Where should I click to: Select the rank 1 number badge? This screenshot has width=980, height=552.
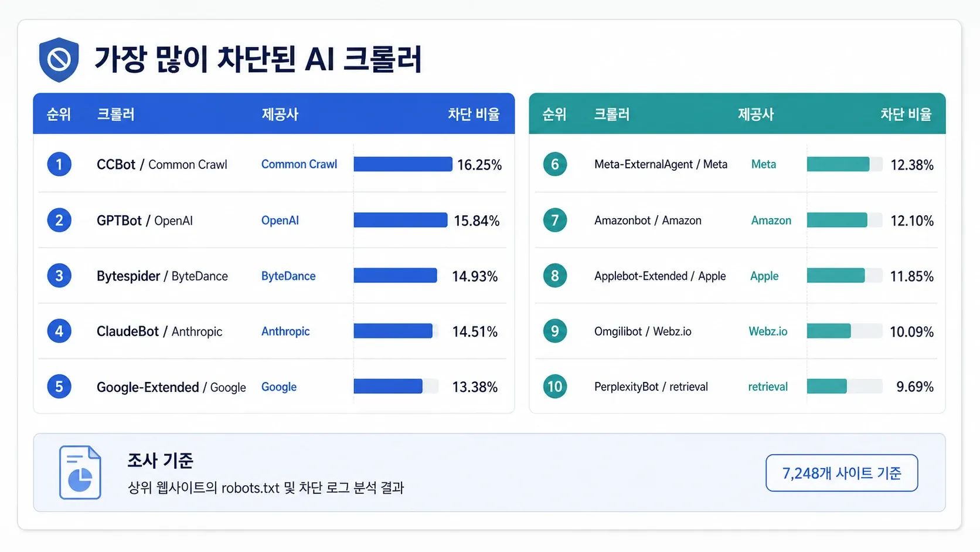[x=59, y=164]
